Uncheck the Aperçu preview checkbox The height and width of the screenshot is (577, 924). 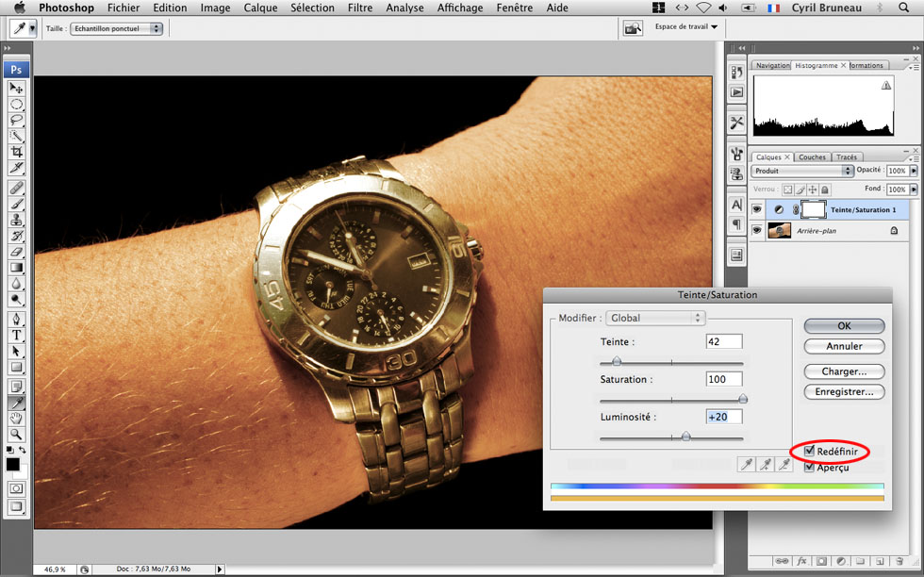(810, 467)
